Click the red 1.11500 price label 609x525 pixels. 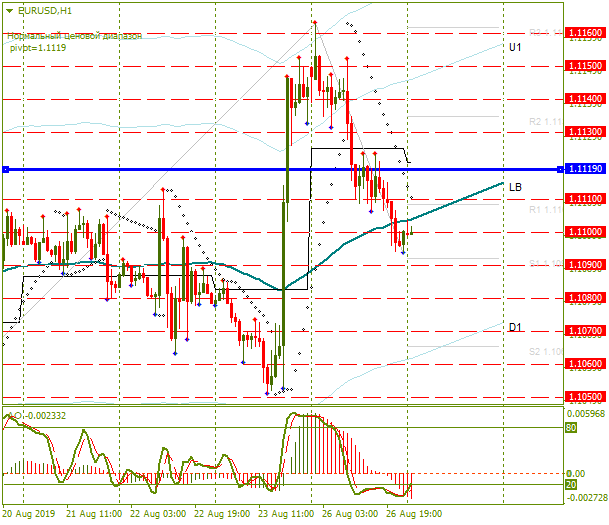point(585,66)
